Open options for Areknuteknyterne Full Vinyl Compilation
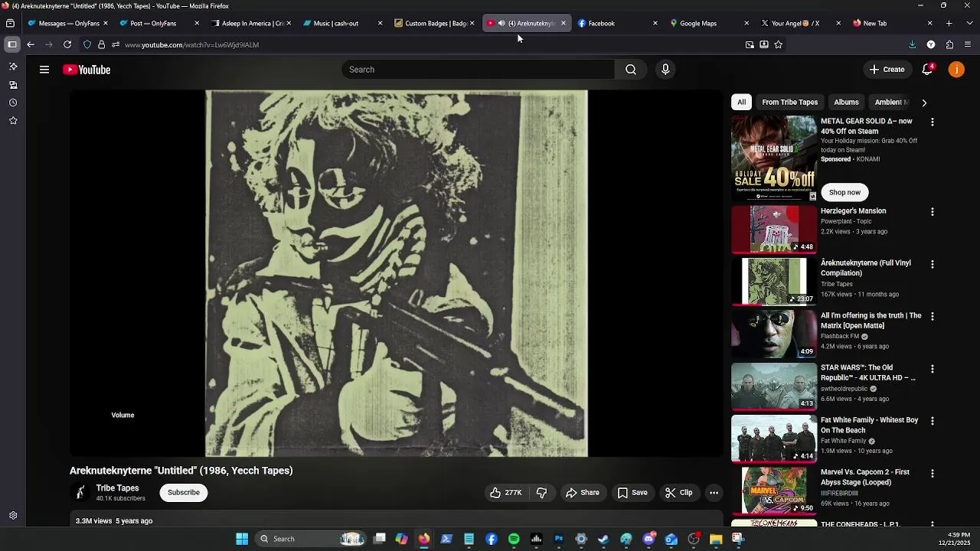980x551 pixels. coord(932,264)
